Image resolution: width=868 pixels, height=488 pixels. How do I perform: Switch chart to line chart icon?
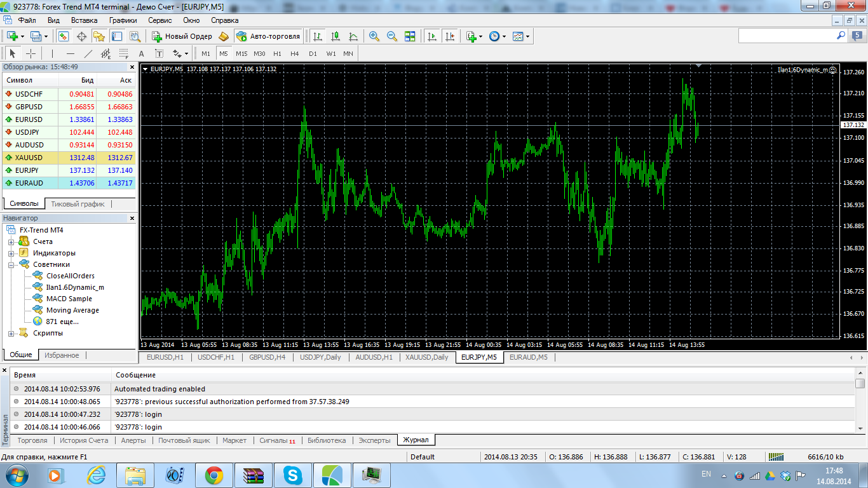(353, 36)
